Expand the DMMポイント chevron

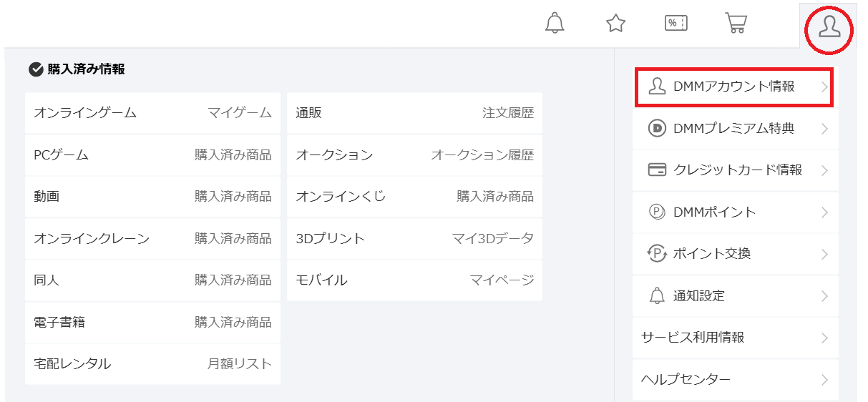824,212
